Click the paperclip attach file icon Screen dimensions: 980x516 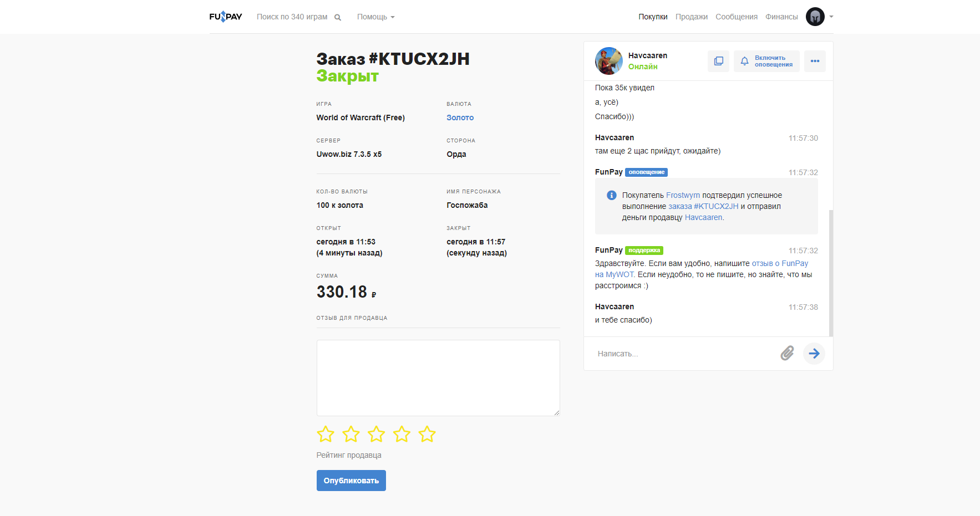coord(787,353)
